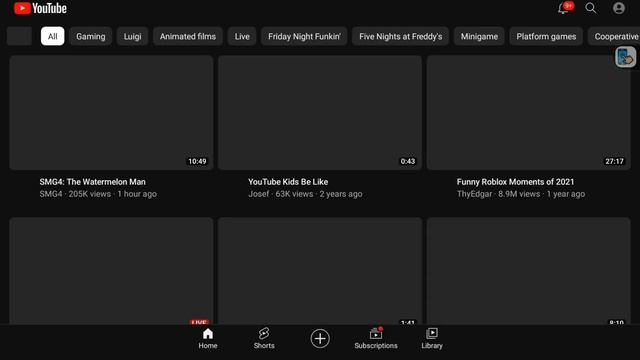The image size is (640, 360).
Task: Open the 10:49 SMG4 video thumbnail
Action: 111,113
